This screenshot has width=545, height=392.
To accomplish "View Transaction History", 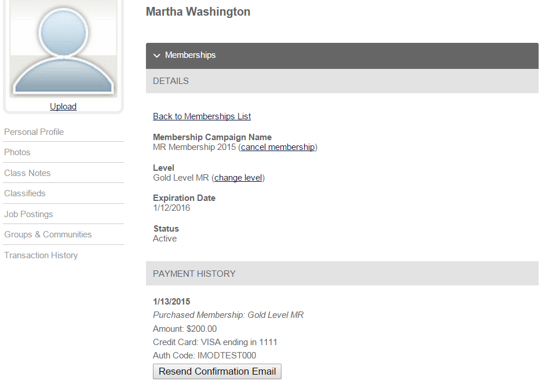I will pyautogui.click(x=41, y=255).
